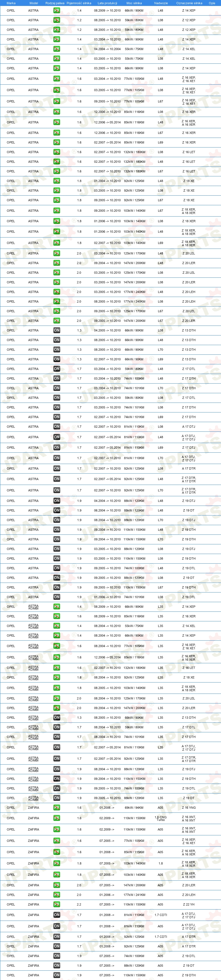Screen dimensions: 221x980
Task: Click the ON diesel icon for Astra Kombi Z 13 DTH
Action: click(x=57, y=718)
